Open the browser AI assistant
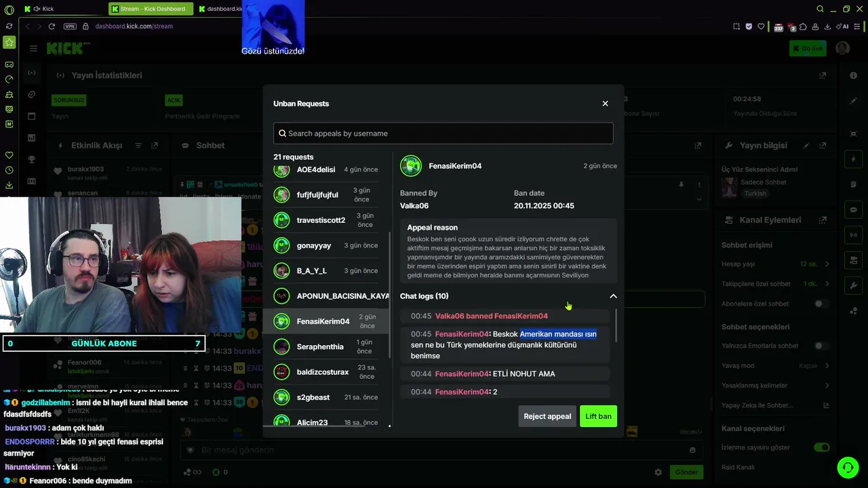Screen dimensions: 868x488 pyautogui.click(x=843, y=26)
